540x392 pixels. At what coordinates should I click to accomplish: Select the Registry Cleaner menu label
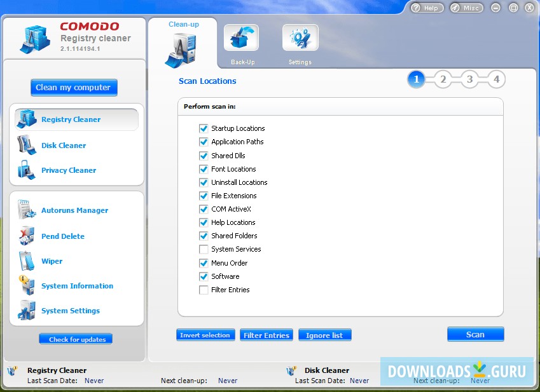[x=71, y=119]
